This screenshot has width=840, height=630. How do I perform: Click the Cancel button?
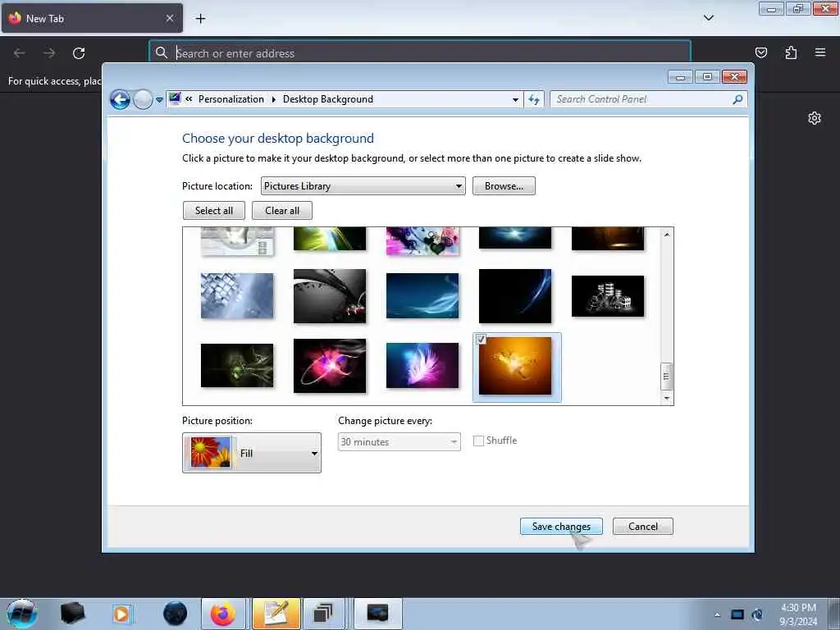click(643, 527)
